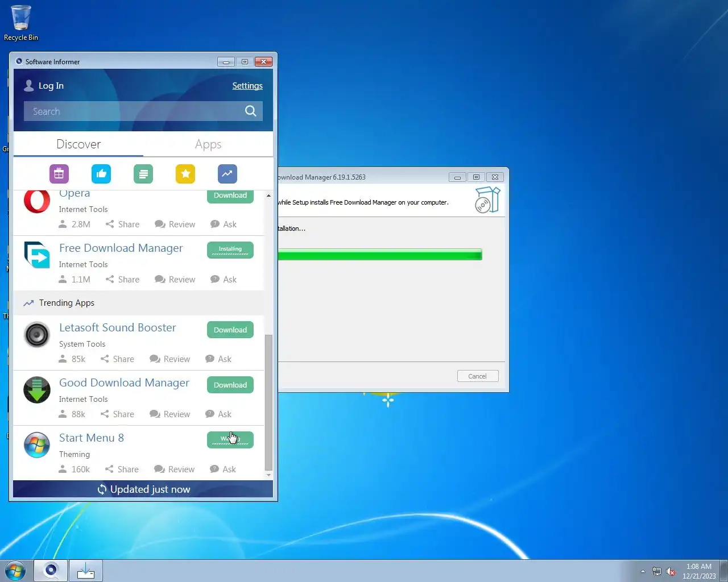Download Good Download Manager
The image size is (728, 582).
click(x=230, y=385)
